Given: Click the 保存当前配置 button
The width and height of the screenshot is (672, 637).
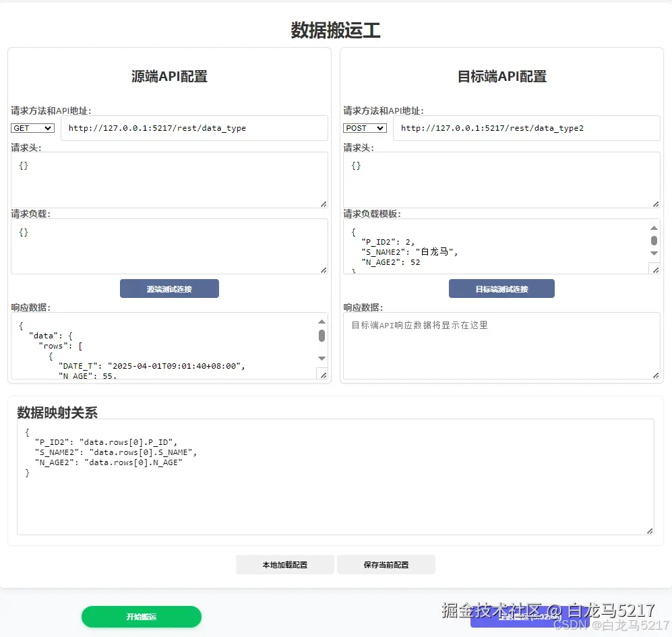Looking at the screenshot, I should point(386,564).
